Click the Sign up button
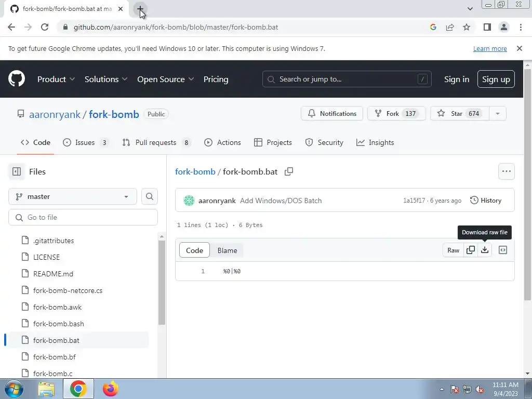This screenshot has width=532, height=399. coord(496,79)
